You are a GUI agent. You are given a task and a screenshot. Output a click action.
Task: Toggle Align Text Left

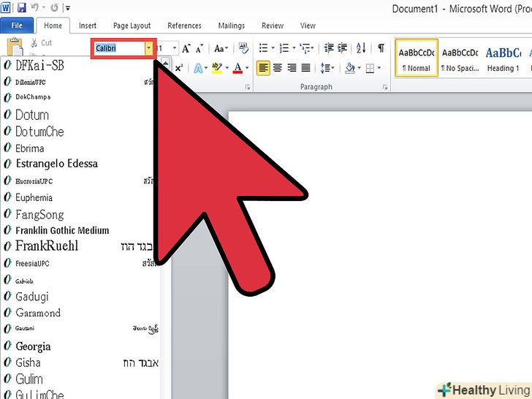point(263,68)
